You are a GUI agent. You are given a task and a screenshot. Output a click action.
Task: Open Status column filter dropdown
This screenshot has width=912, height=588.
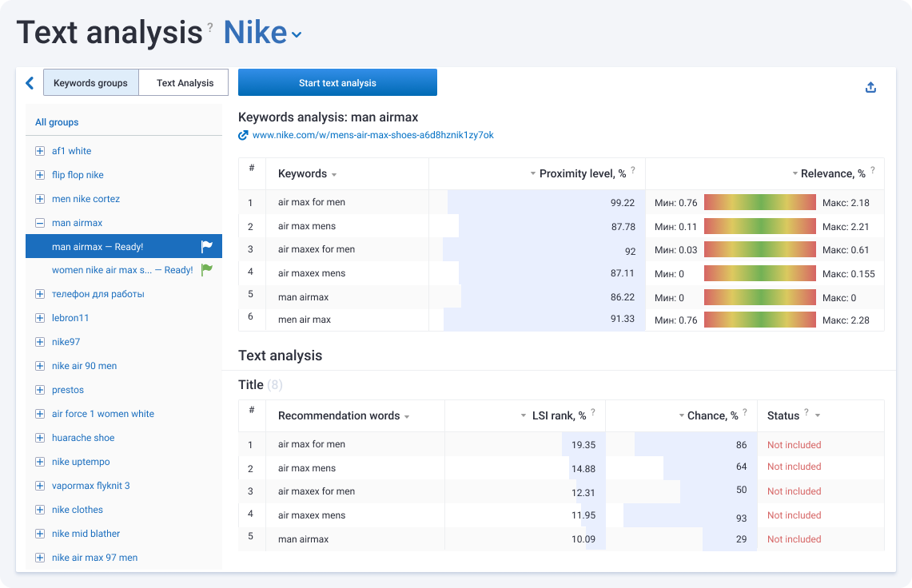(818, 416)
